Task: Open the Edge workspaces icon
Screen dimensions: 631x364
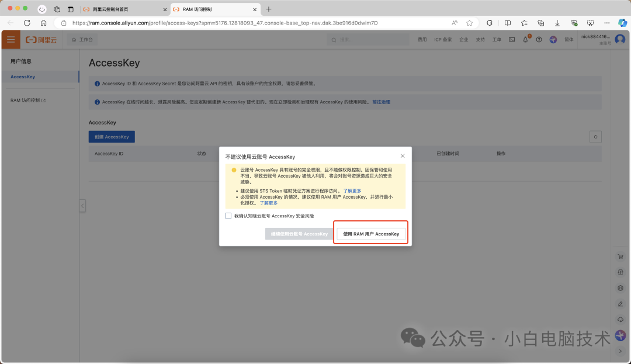Action: [x=57, y=9]
